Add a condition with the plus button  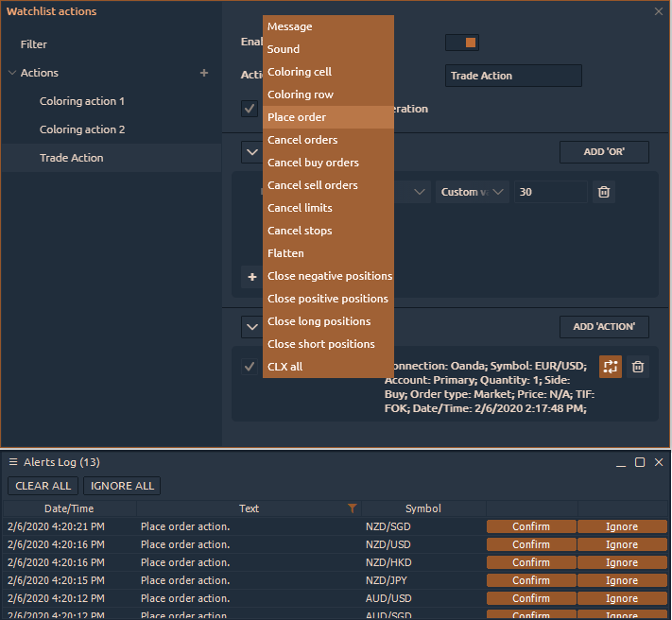252,277
